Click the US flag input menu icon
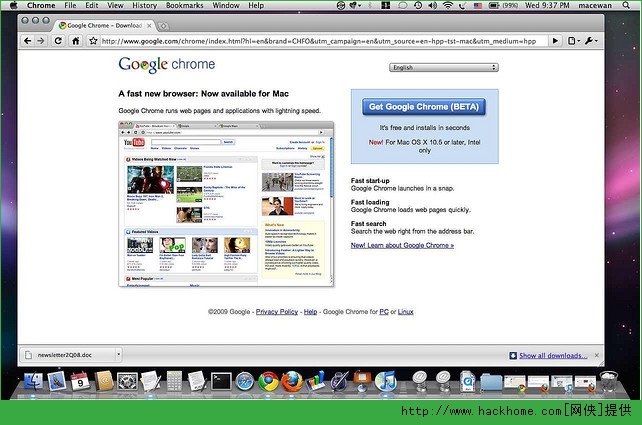 (477, 5)
